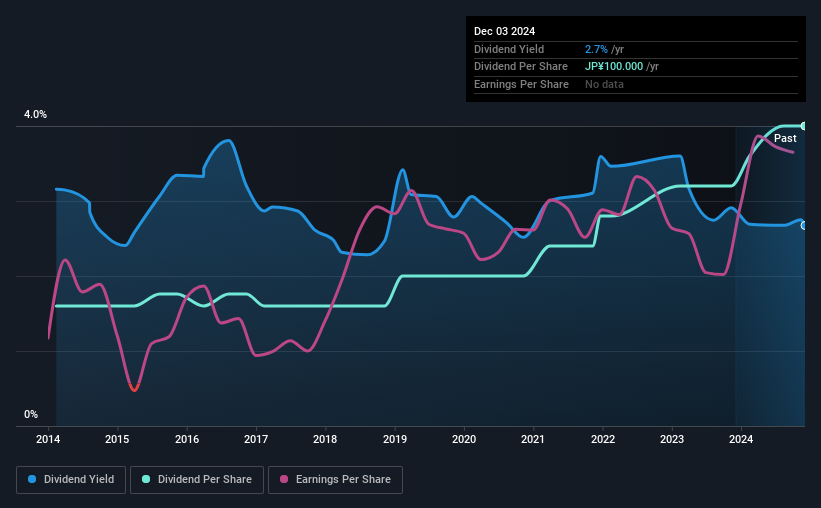
Task: Toggle the Dividend Yield legend button
Action: [71, 480]
